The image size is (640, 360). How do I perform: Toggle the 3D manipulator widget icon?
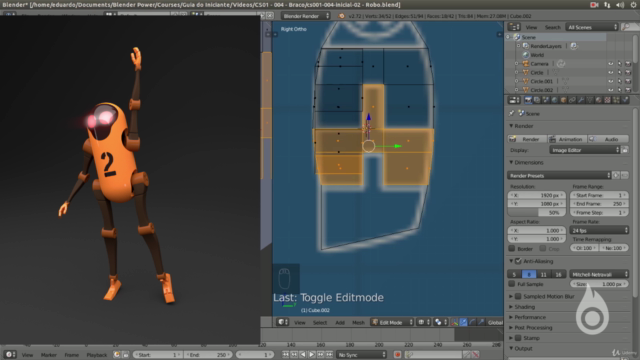click(454, 322)
